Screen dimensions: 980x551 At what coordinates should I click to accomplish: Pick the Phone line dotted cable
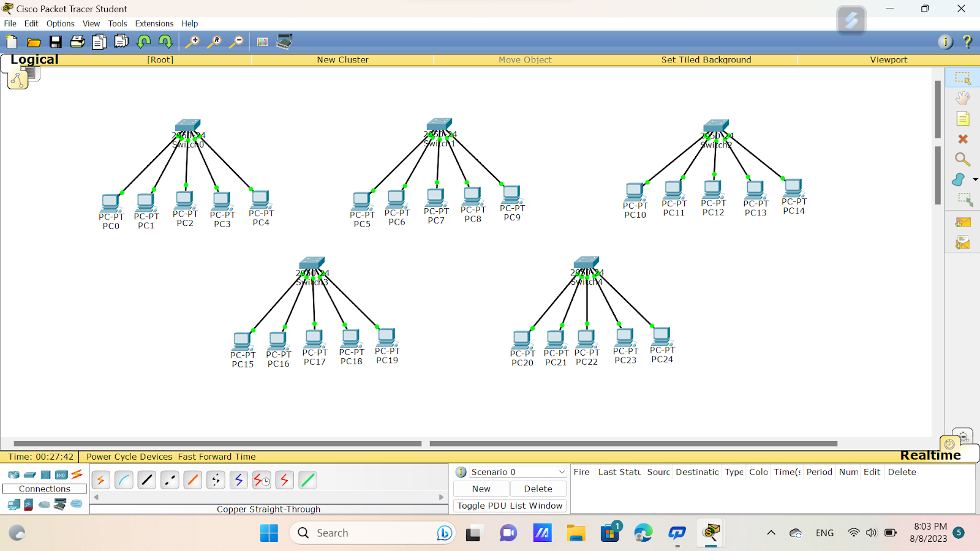216,481
